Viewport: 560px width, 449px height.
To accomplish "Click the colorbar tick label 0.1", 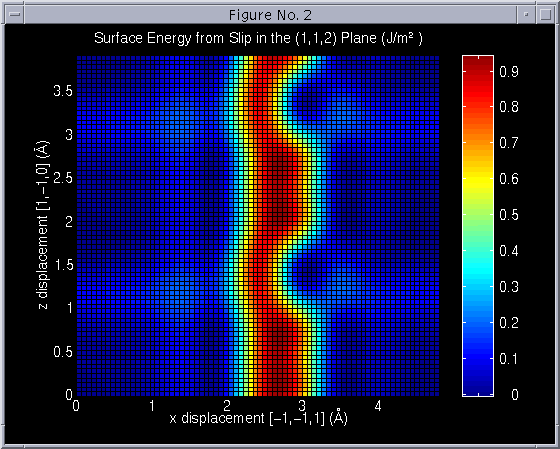I will point(509,359).
